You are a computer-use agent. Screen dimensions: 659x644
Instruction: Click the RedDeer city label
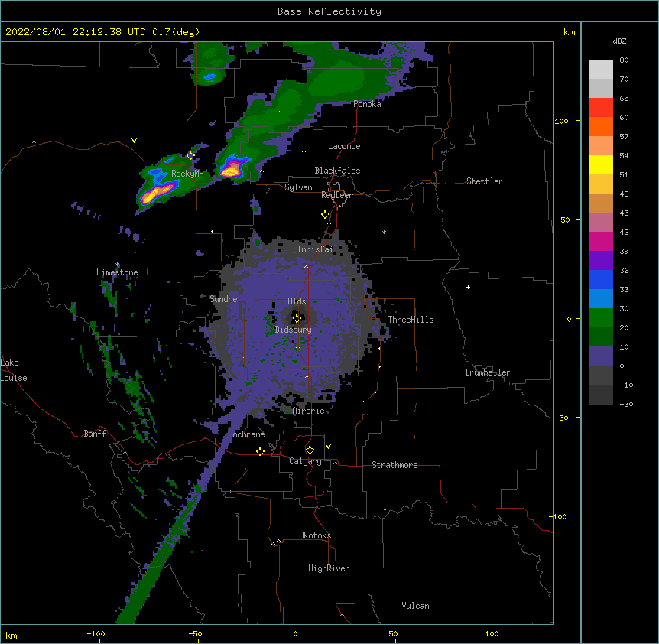(336, 195)
